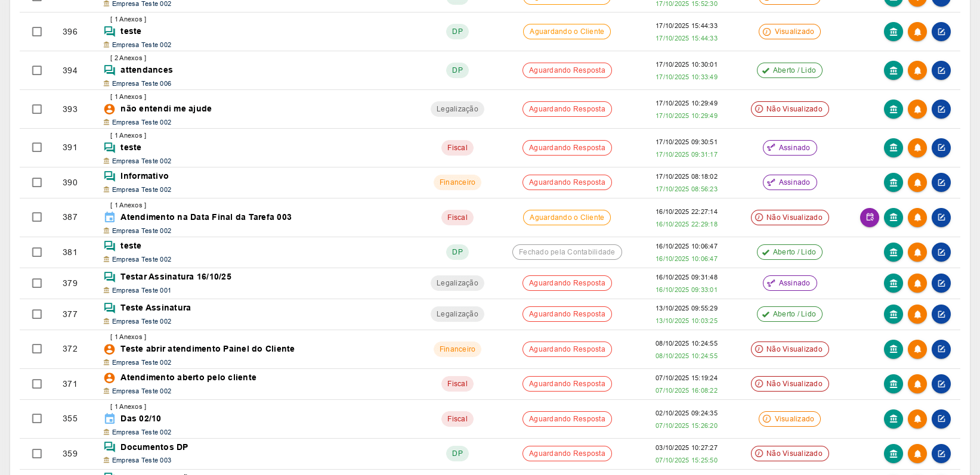Click the chat icon beside 'attendances'
Screen dimensions: 980x475
click(110, 70)
